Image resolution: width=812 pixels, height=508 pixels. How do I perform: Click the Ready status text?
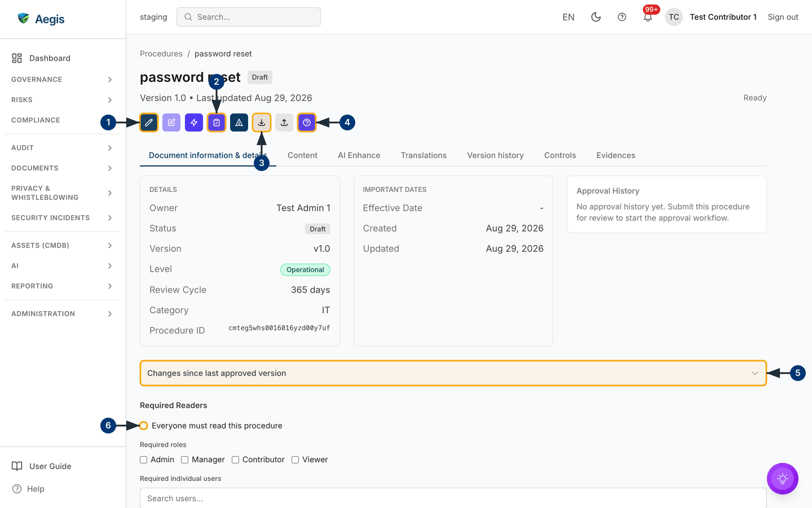point(754,98)
